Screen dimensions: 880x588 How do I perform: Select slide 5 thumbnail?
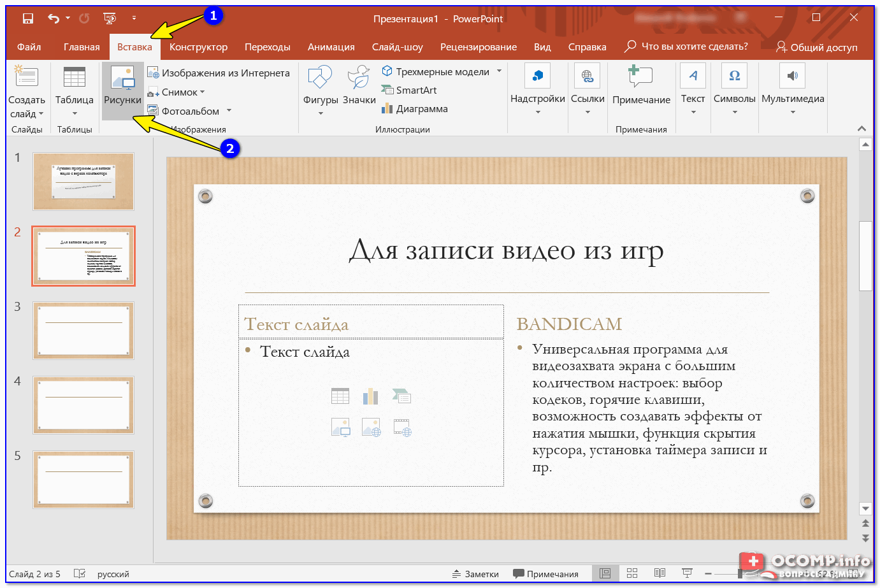(83, 480)
